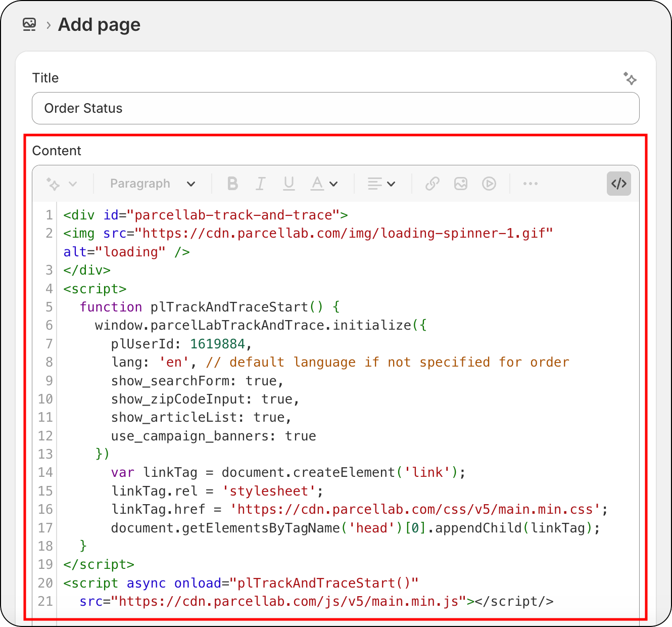
Task: Select Add page in the breadcrumb
Action: [x=99, y=24]
